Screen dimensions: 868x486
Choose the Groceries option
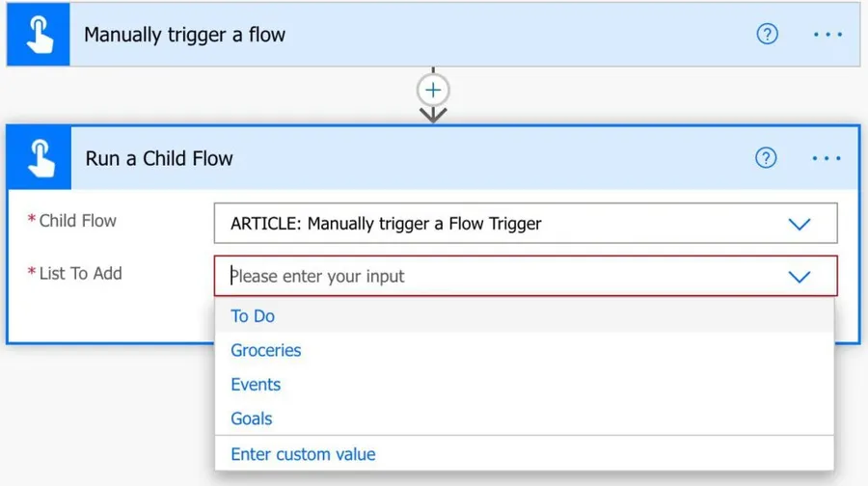click(266, 350)
